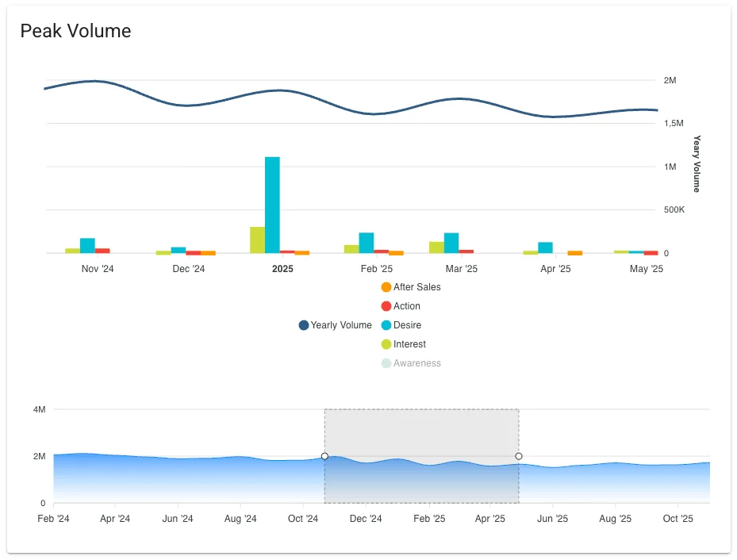The image size is (737, 560).
Task: Toggle the Desire legend entry
Action: pos(407,325)
